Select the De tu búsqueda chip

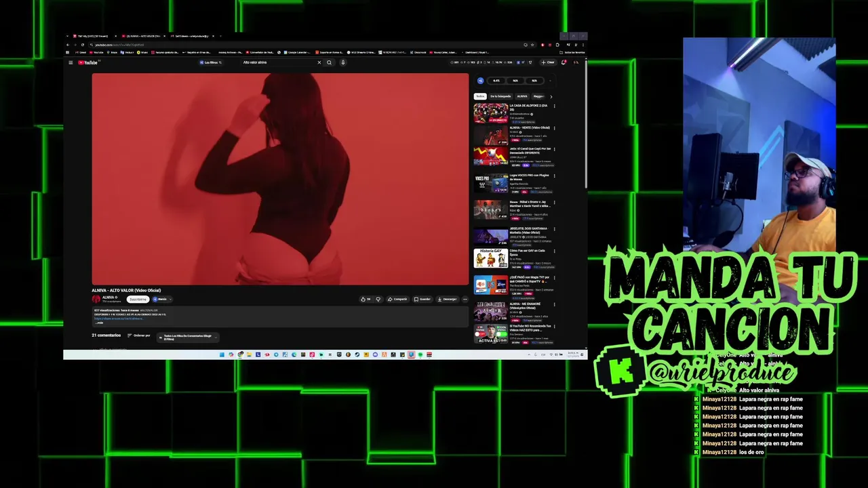tap(500, 96)
